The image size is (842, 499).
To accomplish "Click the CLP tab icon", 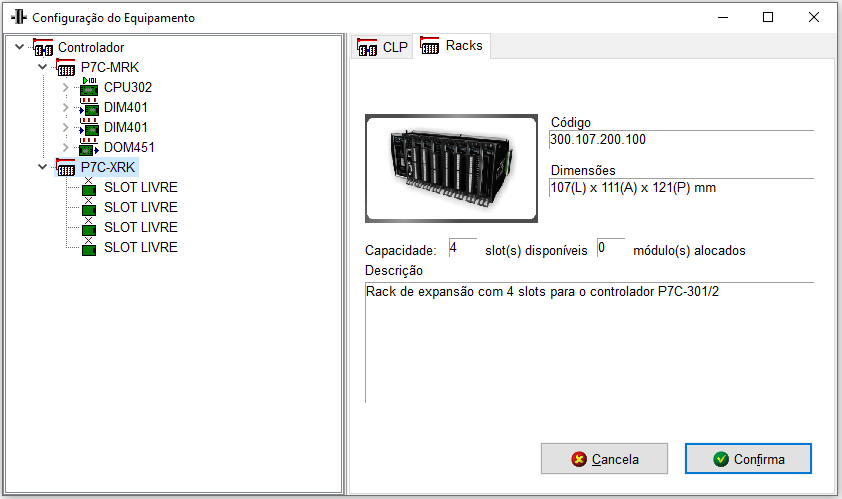I will pos(367,47).
